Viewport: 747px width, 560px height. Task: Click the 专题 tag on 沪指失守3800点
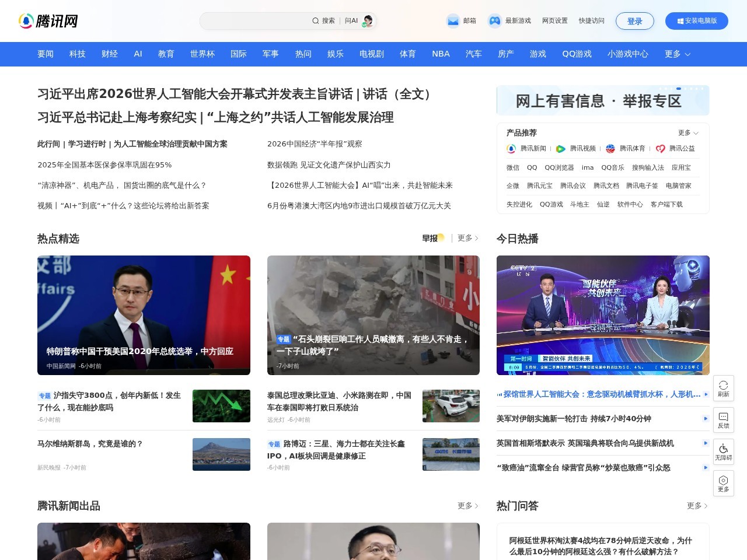[x=44, y=395]
